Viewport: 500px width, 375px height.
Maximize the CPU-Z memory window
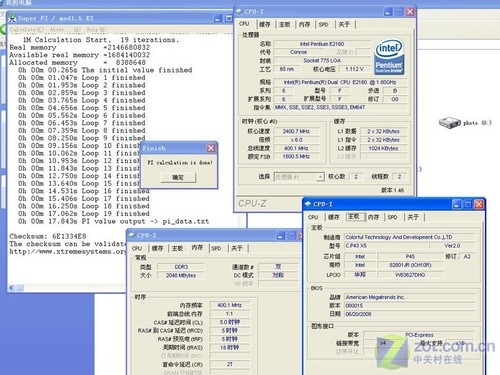pyautogui.click(x=292, y=236)
